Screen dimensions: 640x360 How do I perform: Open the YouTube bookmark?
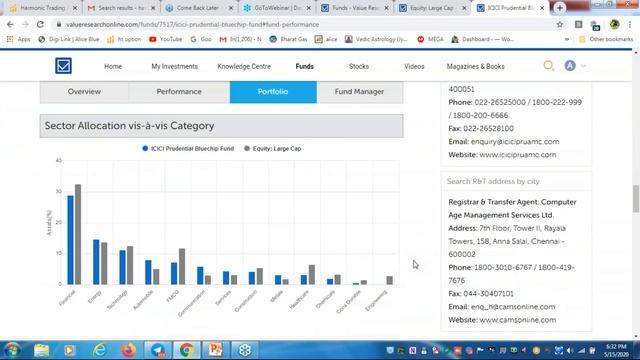click(165, 39)
